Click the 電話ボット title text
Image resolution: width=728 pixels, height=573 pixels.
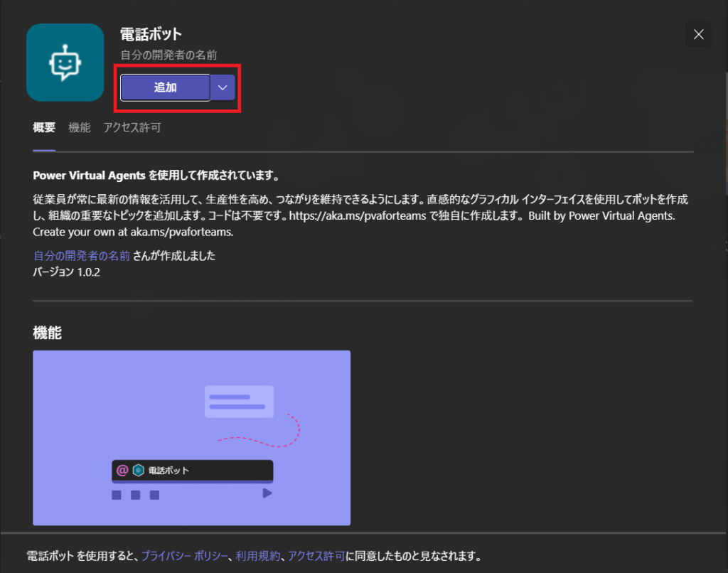tap(151, 34)
